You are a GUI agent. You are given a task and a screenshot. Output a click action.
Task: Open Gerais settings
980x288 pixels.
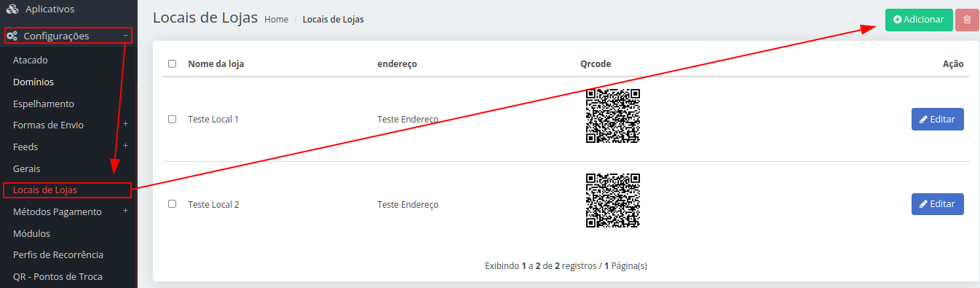(27, 168)
